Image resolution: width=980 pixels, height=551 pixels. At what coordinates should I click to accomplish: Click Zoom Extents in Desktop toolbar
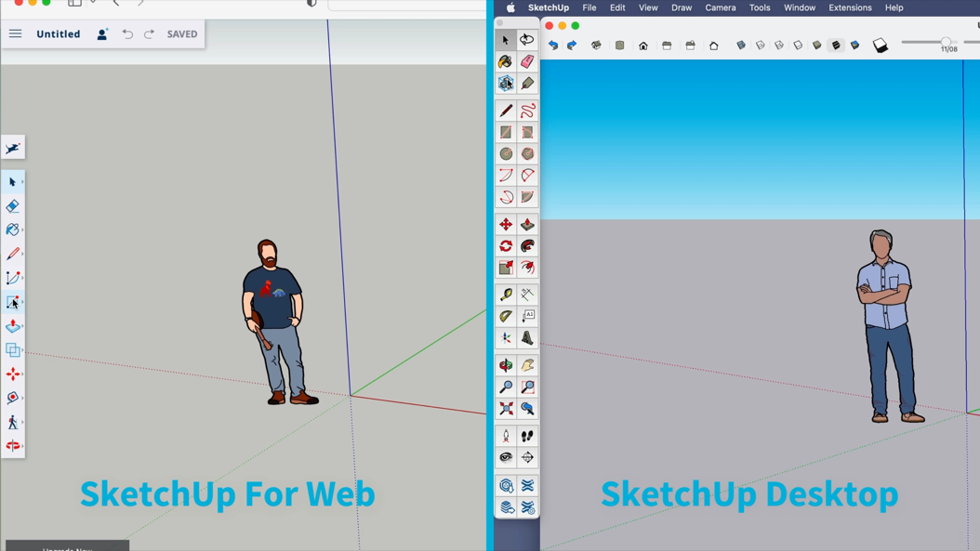506,409
